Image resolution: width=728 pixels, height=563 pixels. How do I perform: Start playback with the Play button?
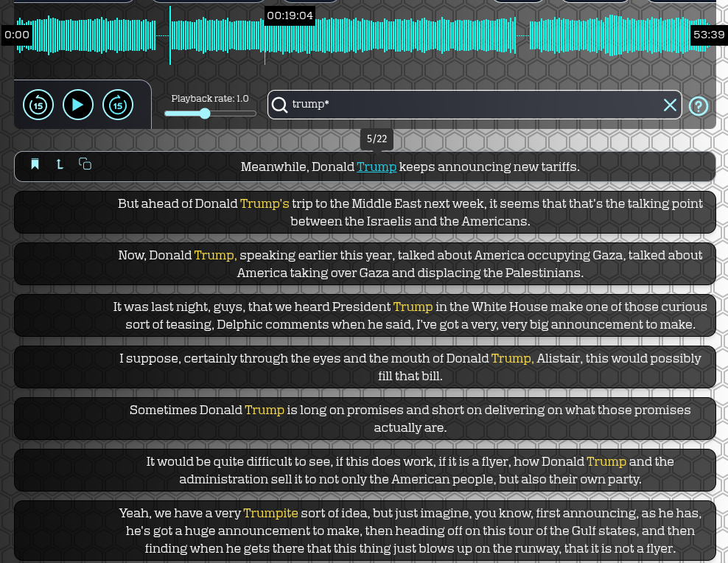click(78, 105)
